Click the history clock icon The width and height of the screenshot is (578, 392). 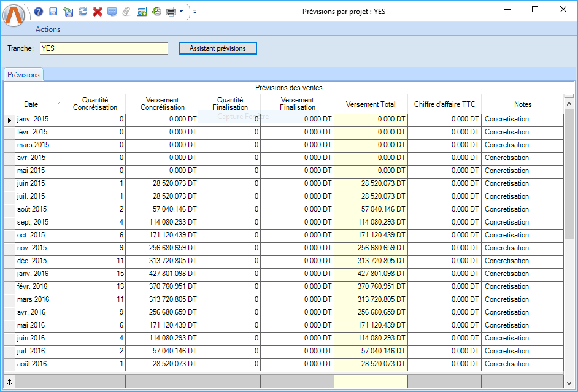156,11
